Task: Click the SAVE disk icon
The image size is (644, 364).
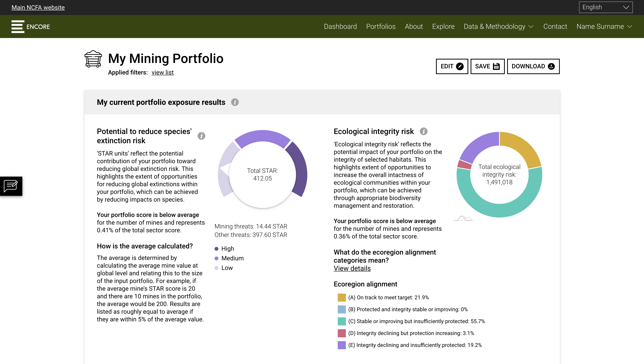Action: point(496,66)
